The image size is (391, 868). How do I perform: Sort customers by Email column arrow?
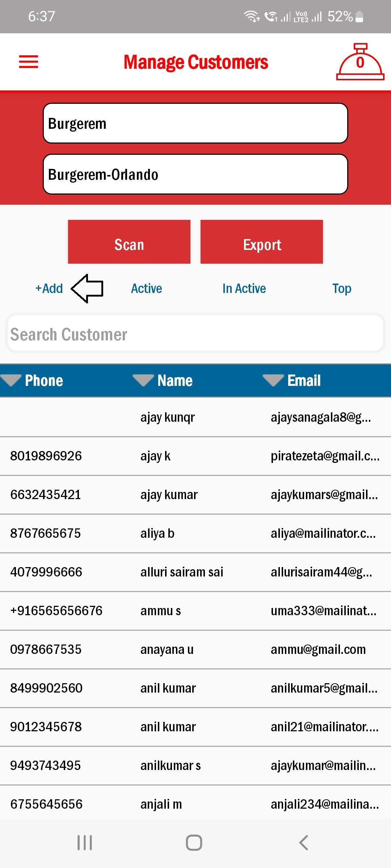click(x=273, y=380)
